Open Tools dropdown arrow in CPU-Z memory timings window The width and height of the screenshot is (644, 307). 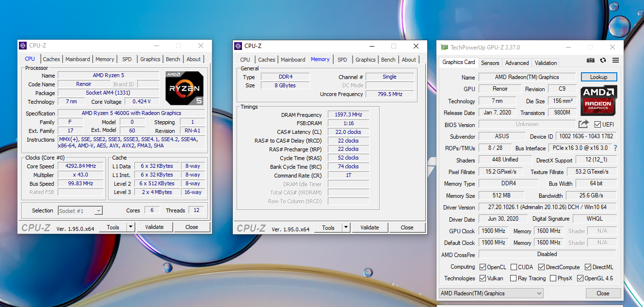coord(346,227)
